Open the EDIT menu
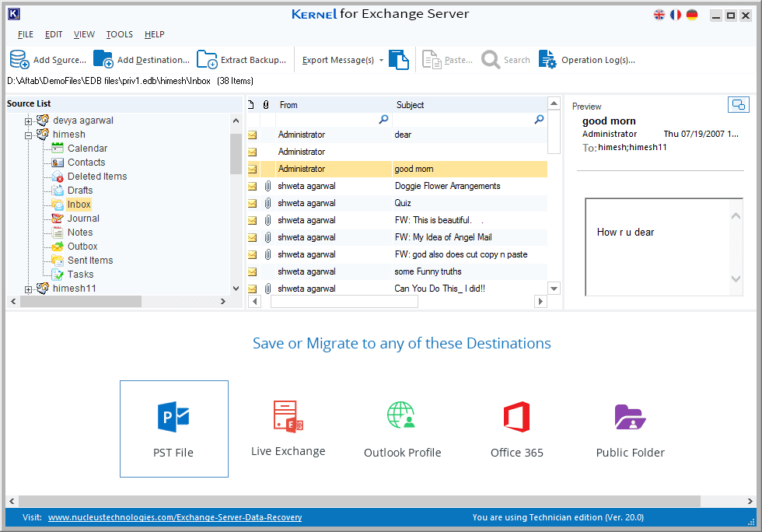Screen dimensions: 762x532 tap(54, 34)
